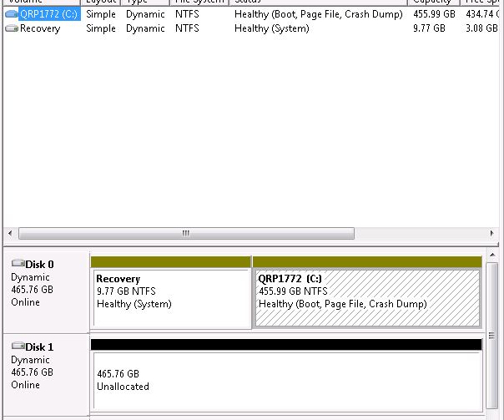Click the horizontal scrollbar left arrow
Image resolution: width=504 pixels, height=420 pixels.
coord(10,234)
